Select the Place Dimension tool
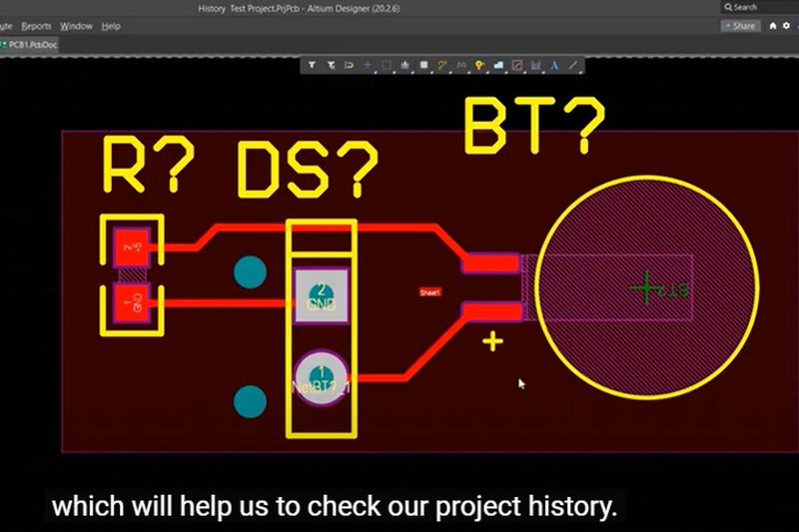Image resolution: width=799 pixels, height=532 pixels. [x=535, y=65]
